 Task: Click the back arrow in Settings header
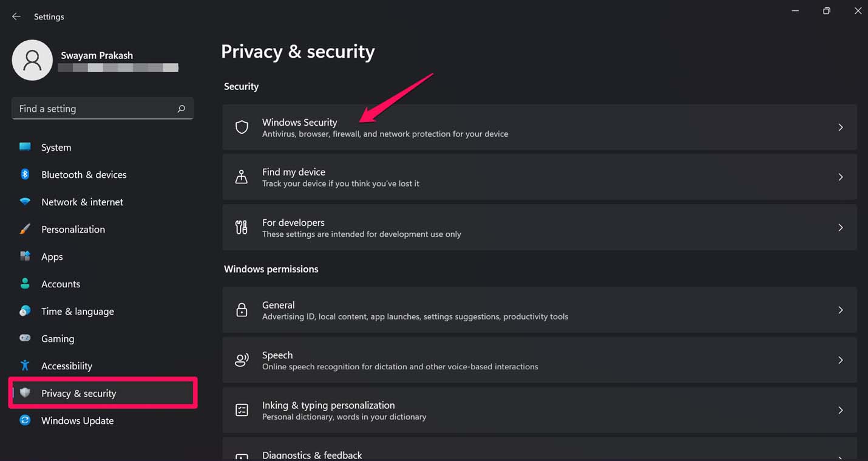coord(16,16)
